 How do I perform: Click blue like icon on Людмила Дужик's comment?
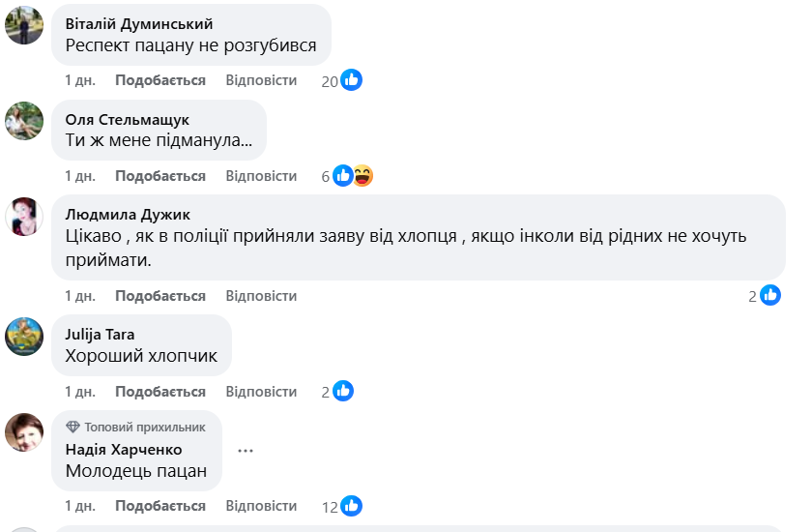point(770,296)
